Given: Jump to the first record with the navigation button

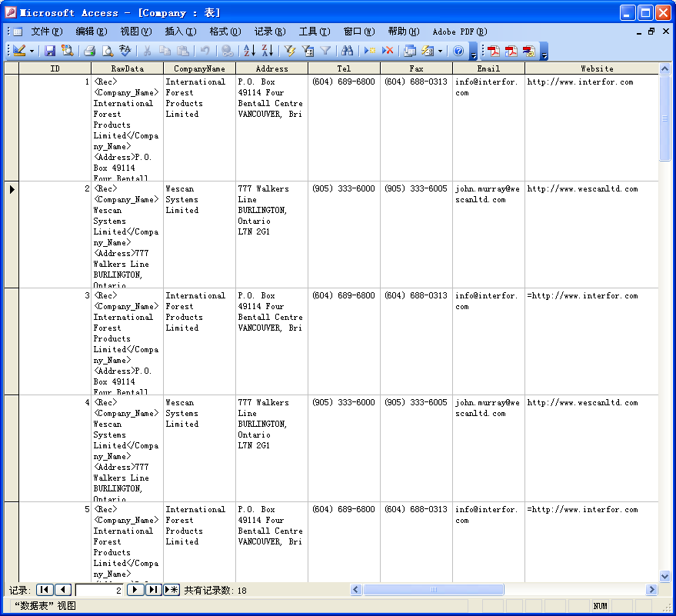Looking at the screenshot, I should pos(45,590).
